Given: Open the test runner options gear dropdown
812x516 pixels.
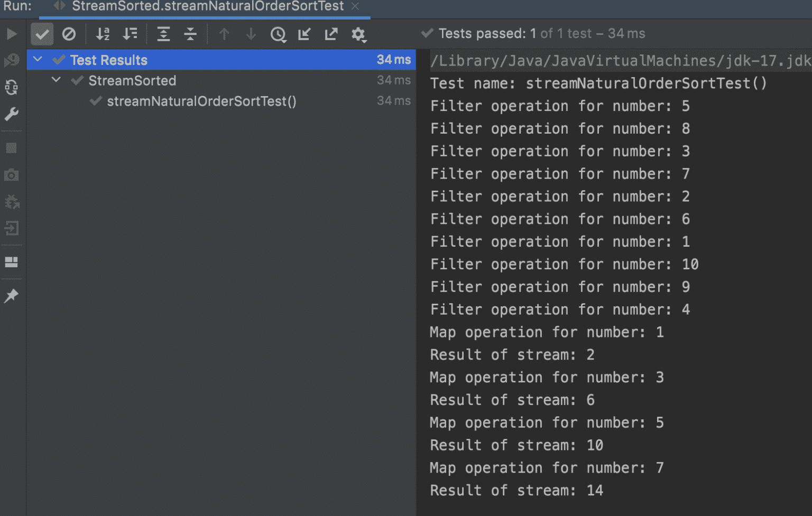Looking at the screenshot, I should pos(359,34).
